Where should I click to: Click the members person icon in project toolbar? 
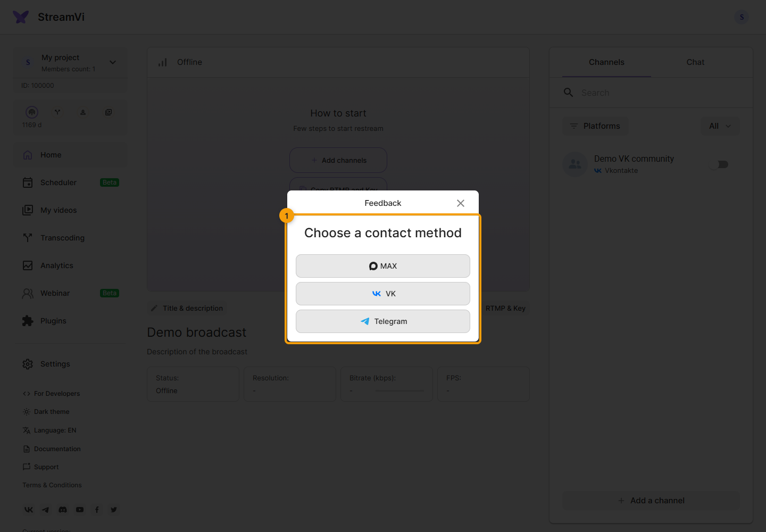click(83, 112)
